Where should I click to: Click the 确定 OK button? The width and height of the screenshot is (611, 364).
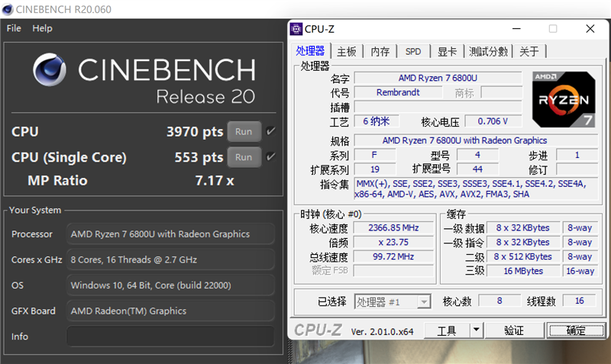pyautogui.click(x=576, y=330)
